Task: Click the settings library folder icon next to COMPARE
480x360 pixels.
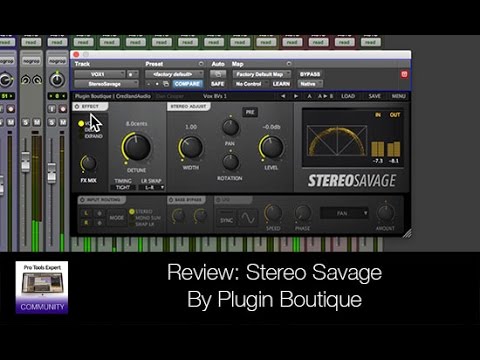Action: click(x=166, y=84)
